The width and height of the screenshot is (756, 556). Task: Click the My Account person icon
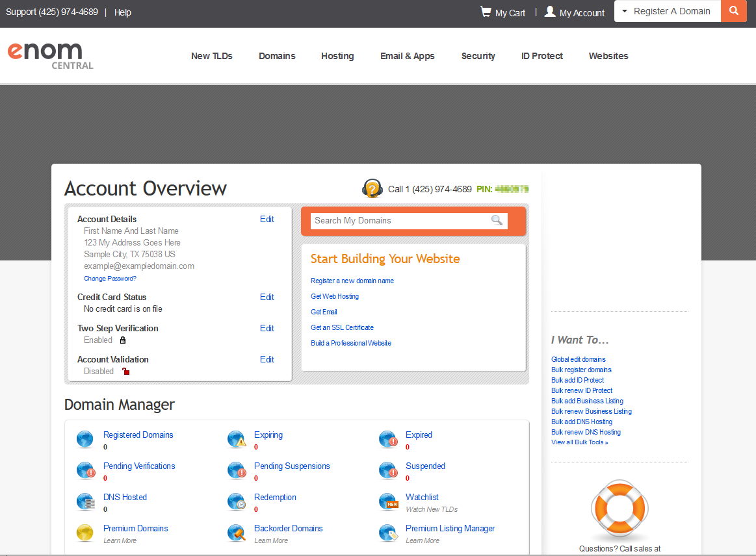coord(550,12)
